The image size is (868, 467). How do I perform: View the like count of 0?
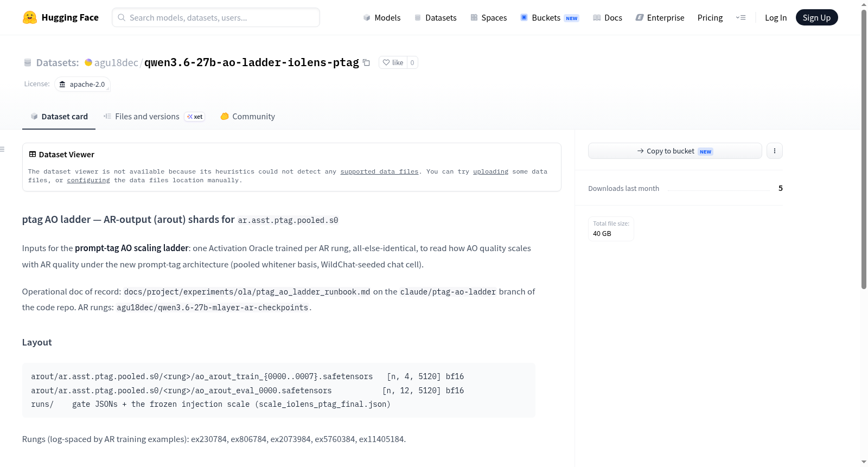pyautogui.click(x=412, y=62)
